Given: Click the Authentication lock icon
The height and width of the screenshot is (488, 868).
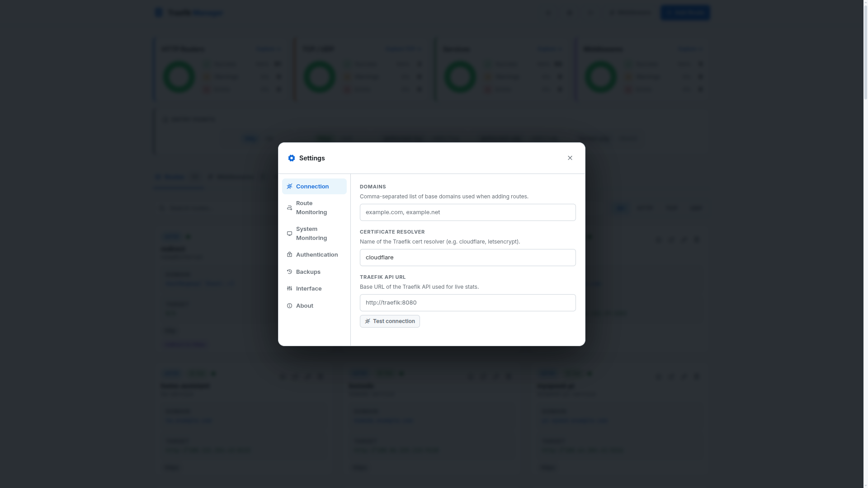Looking at the screenshot, I should click(x=290, y=254).
